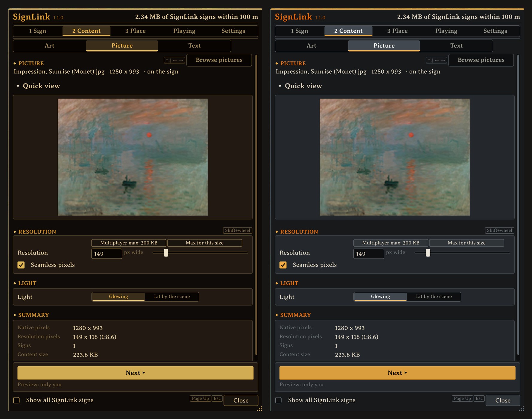Image resolution: width=532 pixels, height=419 pixels.
Task: Click the resize grip in right panel corner
Action: (x=522, y=409)
